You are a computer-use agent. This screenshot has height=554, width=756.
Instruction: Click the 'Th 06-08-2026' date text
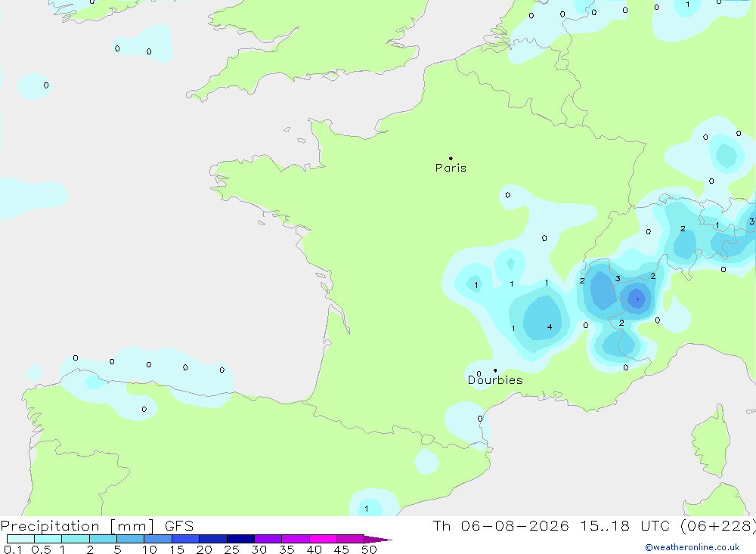pos(500,526)
